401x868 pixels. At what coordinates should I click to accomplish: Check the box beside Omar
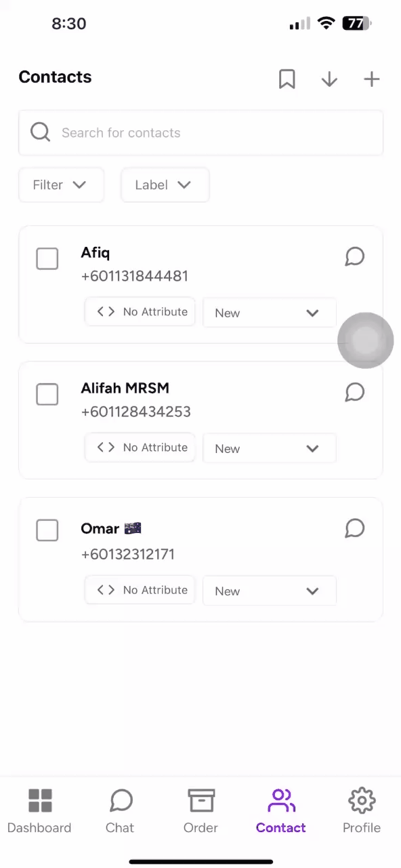(x=47, y=530)
